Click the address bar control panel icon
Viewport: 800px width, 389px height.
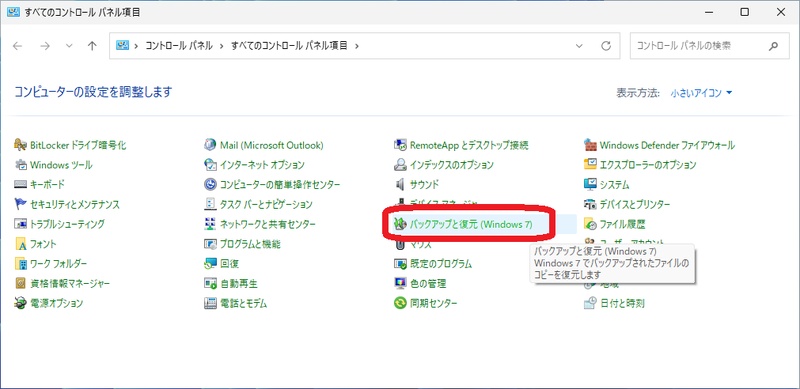click(x=122, y=45)
